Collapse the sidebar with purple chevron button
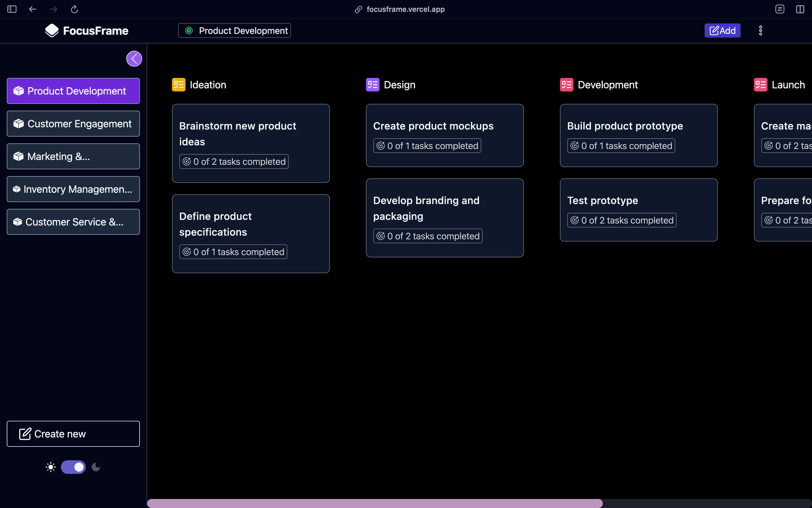The width and height of the screenshot is (812, 508). 134,59
